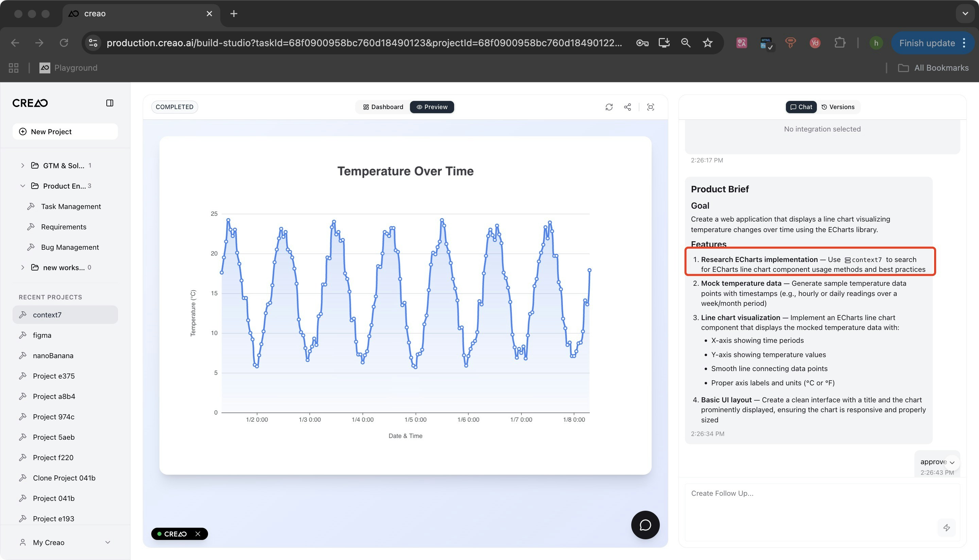
Task: Select the Chat tab
Action: pyautogui.click(x=801, y=107)
